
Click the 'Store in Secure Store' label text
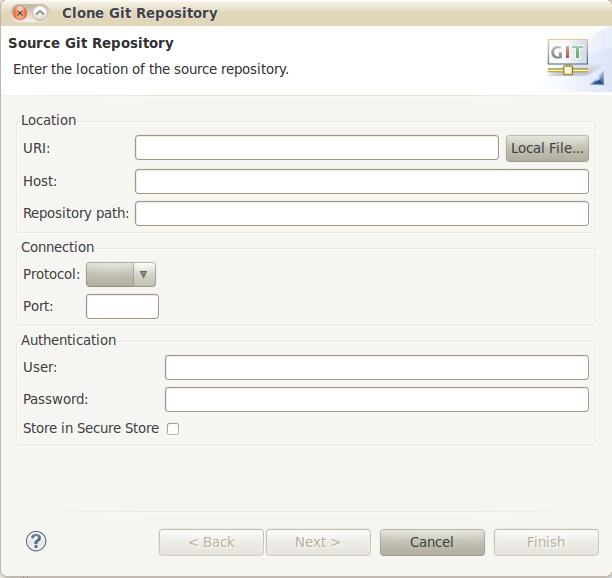91,428
